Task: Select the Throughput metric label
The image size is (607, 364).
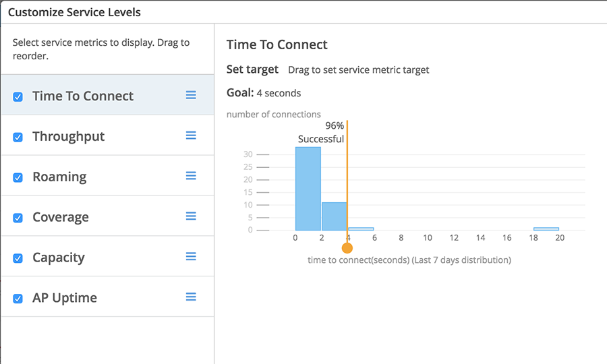Action: [x=69, y=136]
